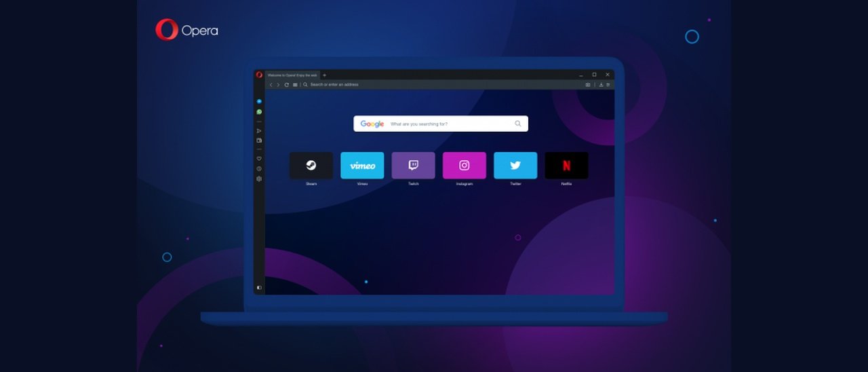The width and height of the screenshot is (868, 372).
Task: Open the Instagram speed dial tile
Action: 465,165
